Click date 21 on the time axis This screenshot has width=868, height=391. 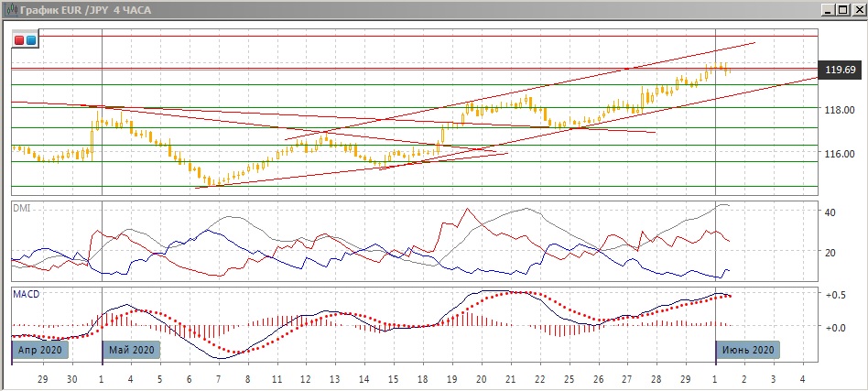510,378
